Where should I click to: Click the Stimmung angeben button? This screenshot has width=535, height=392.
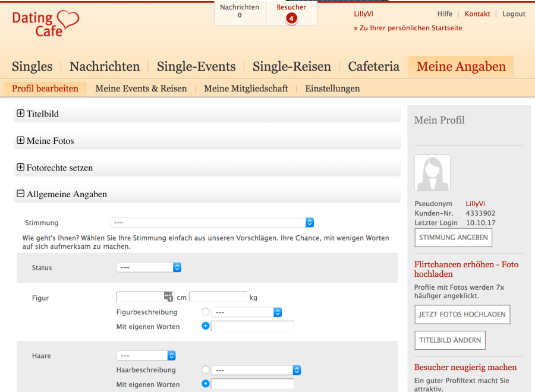click(453, 237)
